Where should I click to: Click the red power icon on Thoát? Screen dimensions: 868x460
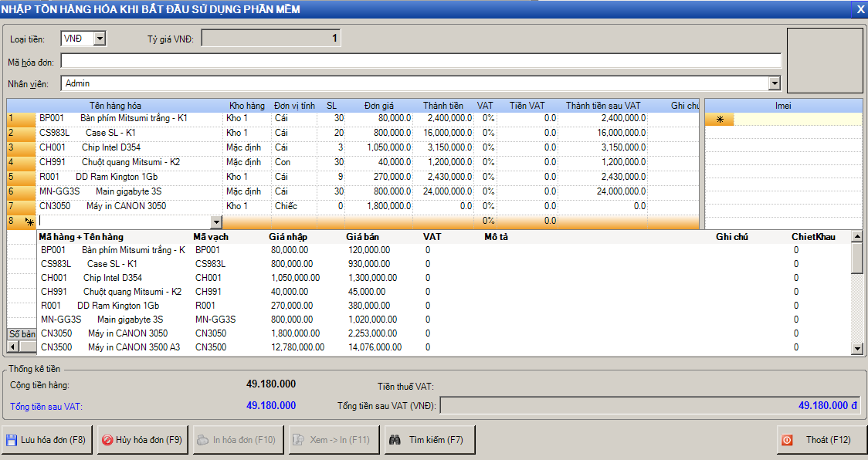click(787, 440)
